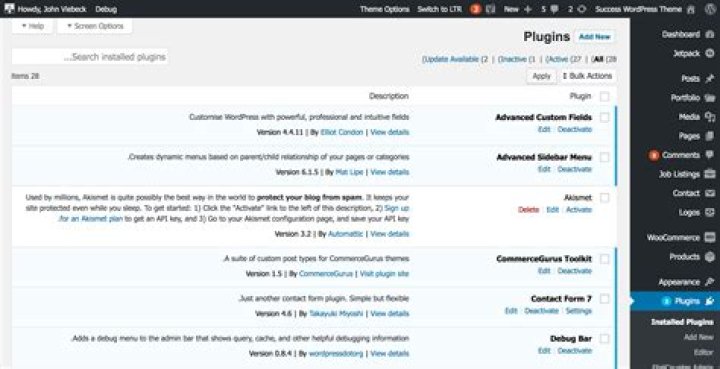
Task: Select Installed Plugins in the sidebar submenu
Action: point(682,322)
